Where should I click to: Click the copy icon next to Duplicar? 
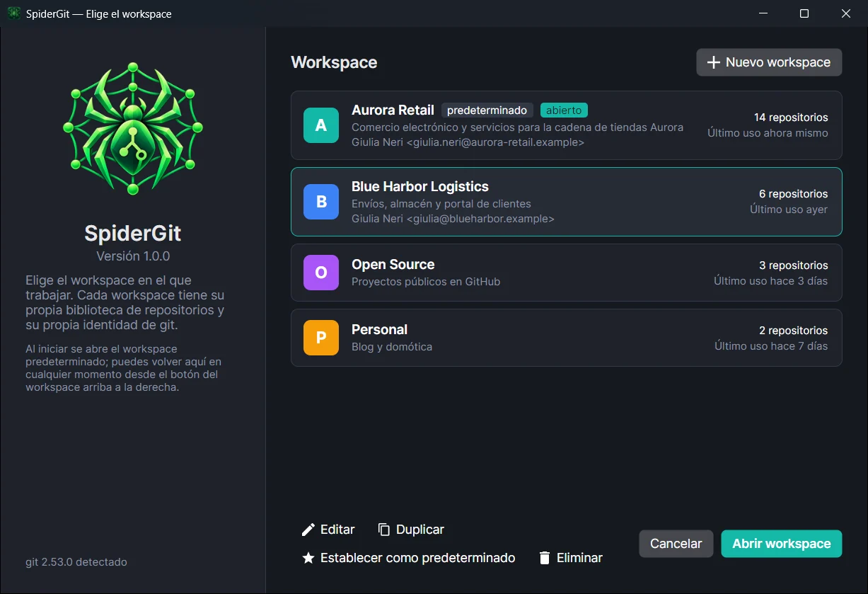click(x=384, y=530)
